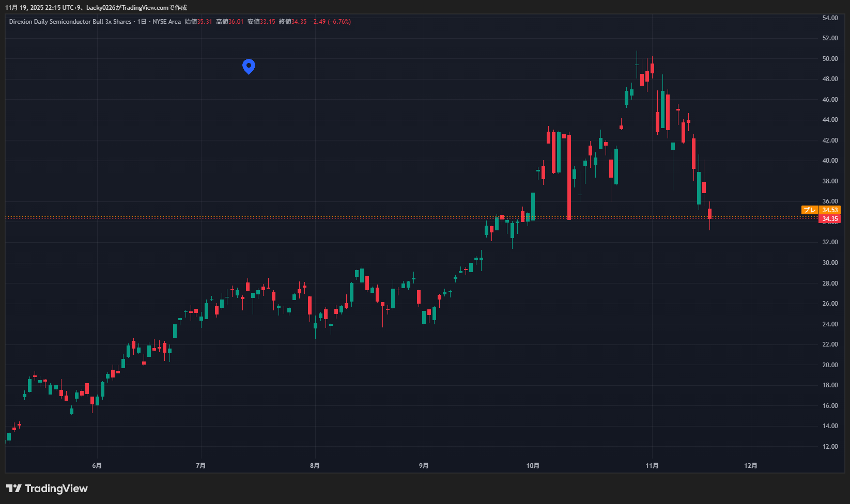Click the 6月 label on time axis
This screenshot has height=504, width=850.
97,466
